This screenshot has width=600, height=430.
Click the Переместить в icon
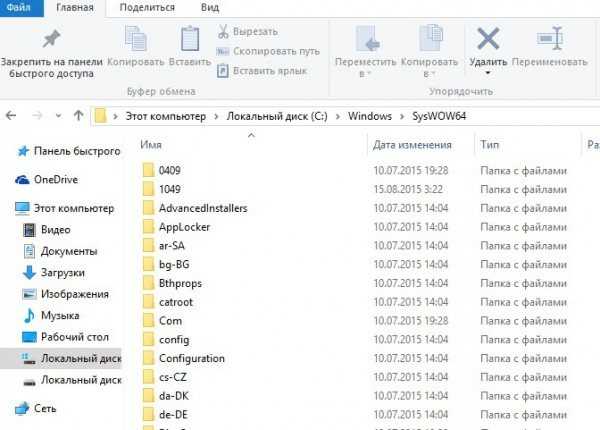[367, 38]
